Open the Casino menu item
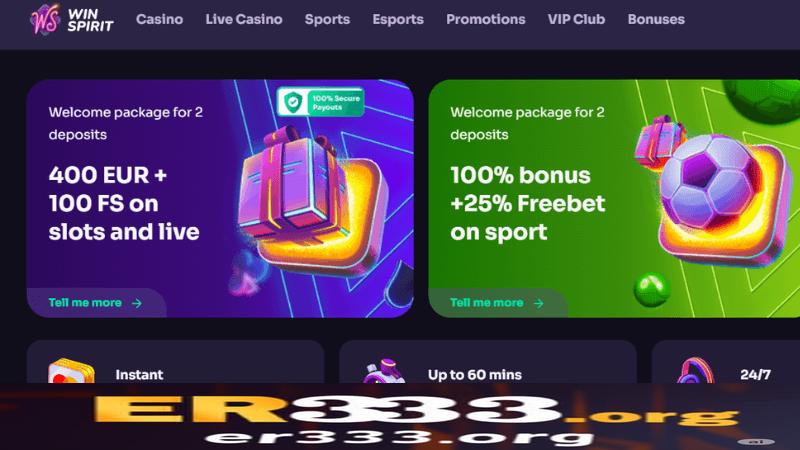This screenshot has height=450, width=800. 159,19
